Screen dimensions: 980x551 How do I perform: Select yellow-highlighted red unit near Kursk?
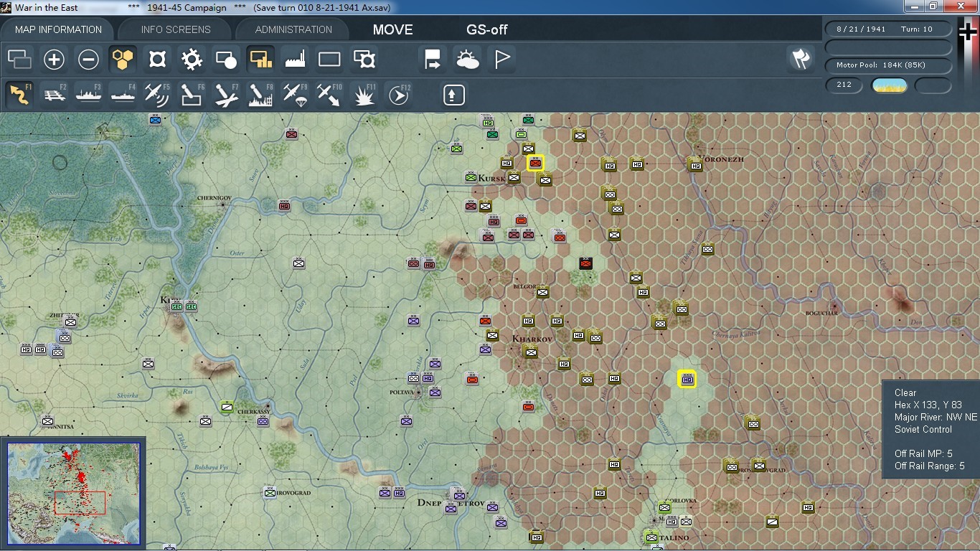click(x=535, y=163)
